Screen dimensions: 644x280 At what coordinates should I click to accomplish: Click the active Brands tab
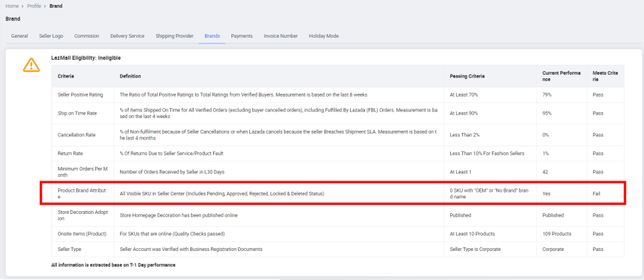point(212,36)
